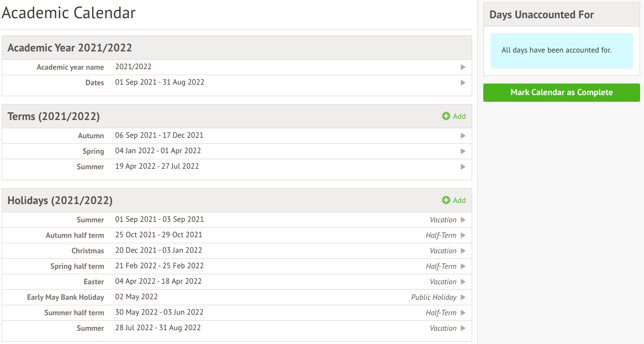This screenshot has height=344, width=644.
Task: Click the green plus icon to add a term
Action: point(446,116)
